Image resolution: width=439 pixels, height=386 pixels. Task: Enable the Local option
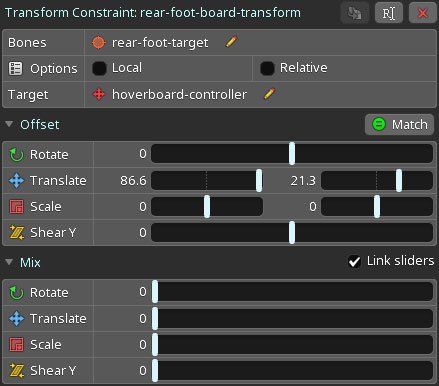(99, 68)
